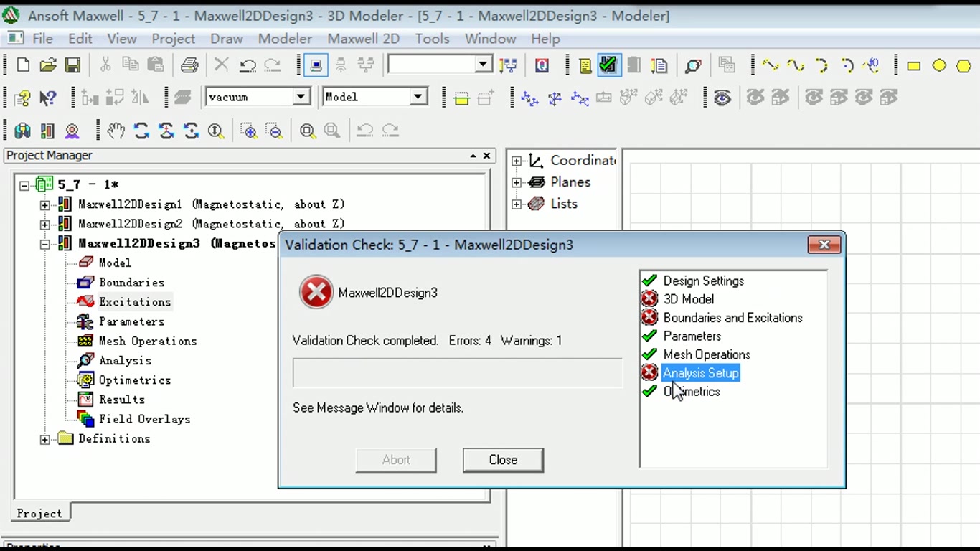Click the Ansoft Maxwell title bar icon
Screen dimensions: 980x551
11,15
